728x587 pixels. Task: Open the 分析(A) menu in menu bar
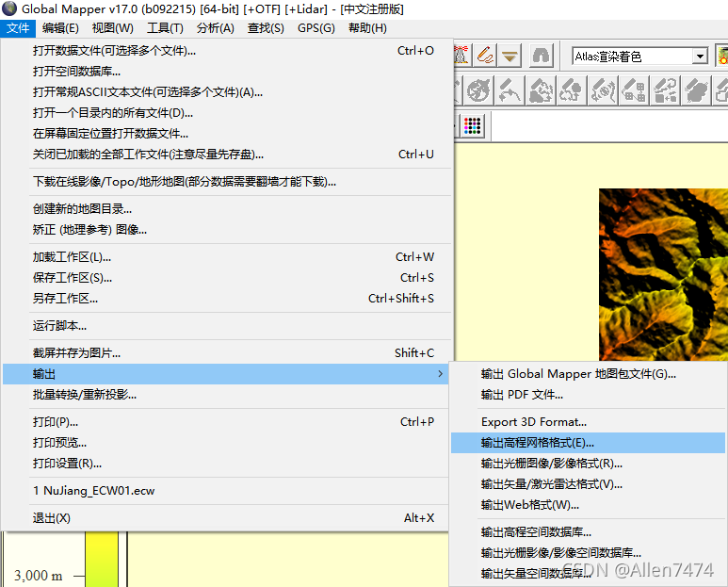click(x=216, y=28)
